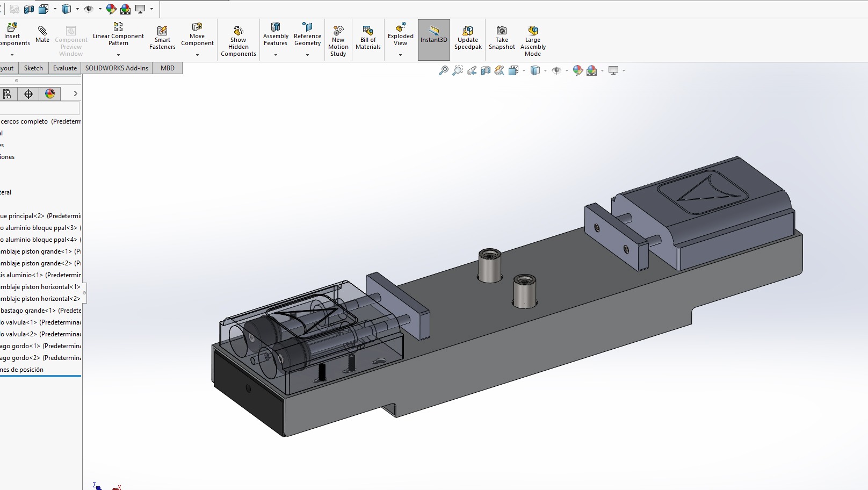
Task: Click the Mate tool
Action: tap(42, 34)
